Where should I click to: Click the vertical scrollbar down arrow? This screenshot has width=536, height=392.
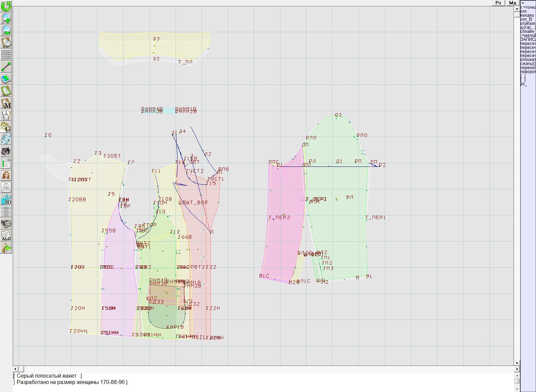click(517, 363)
